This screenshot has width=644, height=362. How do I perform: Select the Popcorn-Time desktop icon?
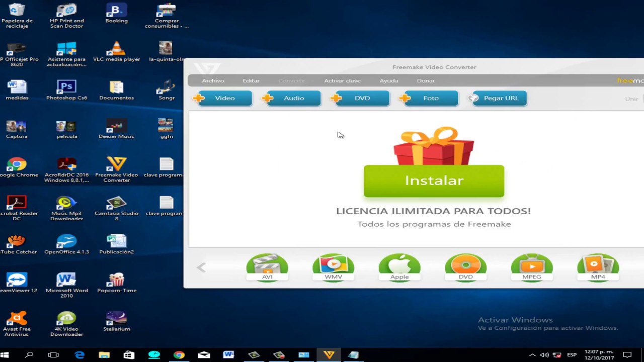coord(116,283)
